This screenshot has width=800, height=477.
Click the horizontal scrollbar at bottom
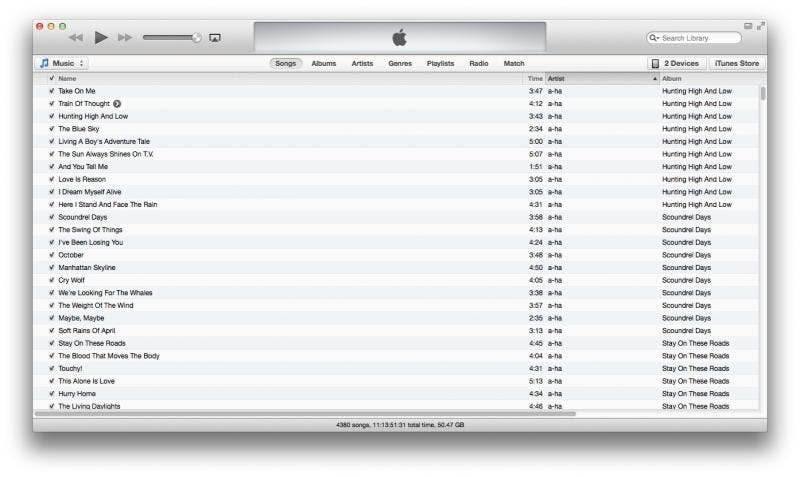pyautogui.click(x=305, y=414)
